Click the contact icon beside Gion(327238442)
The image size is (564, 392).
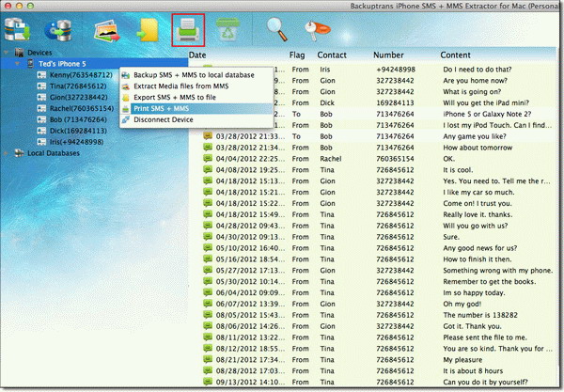coord(41,97)
